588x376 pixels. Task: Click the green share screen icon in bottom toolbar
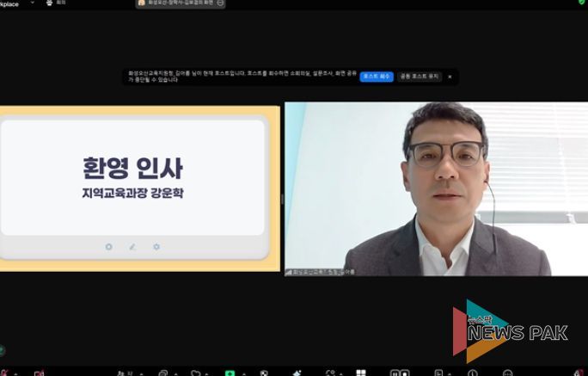click(230, 373)
